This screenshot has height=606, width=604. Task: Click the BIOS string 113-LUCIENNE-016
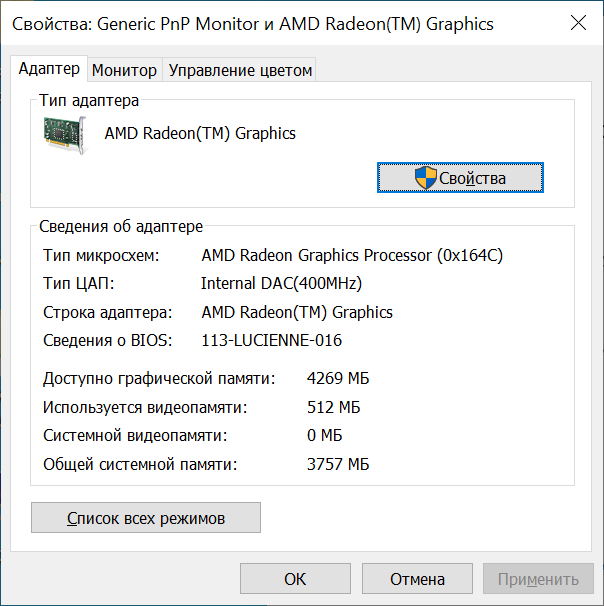coord(272,340)
